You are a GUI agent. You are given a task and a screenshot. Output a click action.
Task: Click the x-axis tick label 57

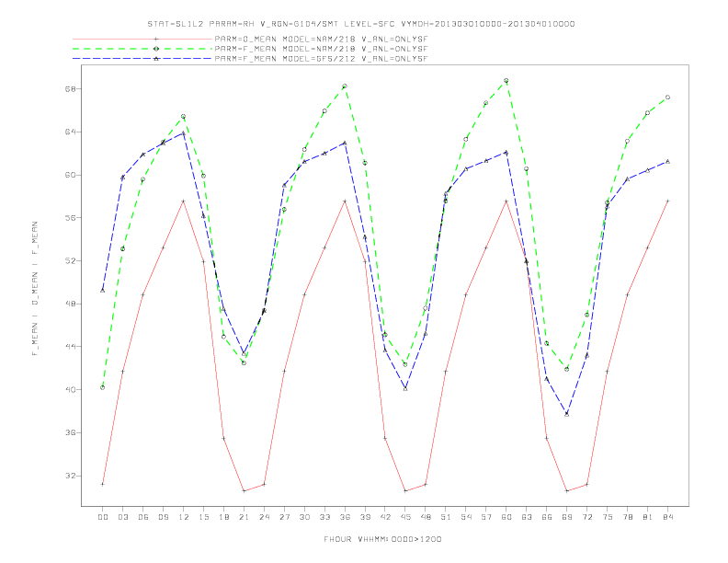click(486, 517)
